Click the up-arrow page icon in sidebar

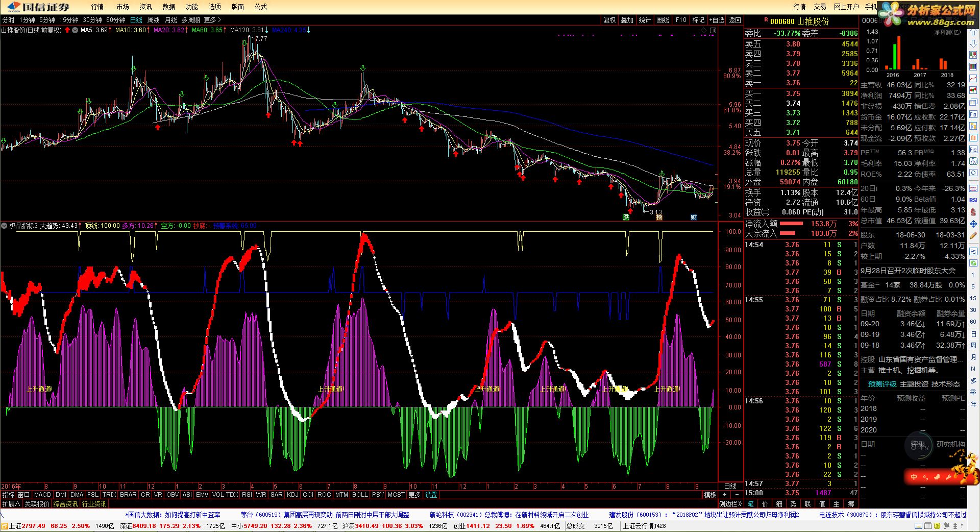pos(973,31)
